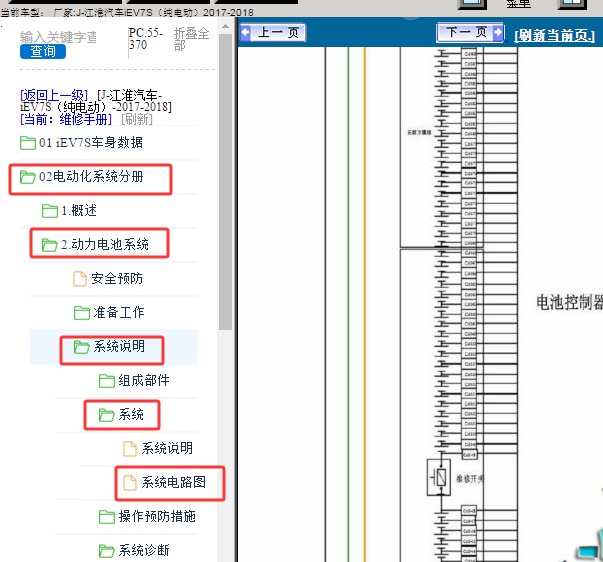Click the sidebar scrollbar thumb
This screenshot has width=603, height=562.
pos(226,182)
